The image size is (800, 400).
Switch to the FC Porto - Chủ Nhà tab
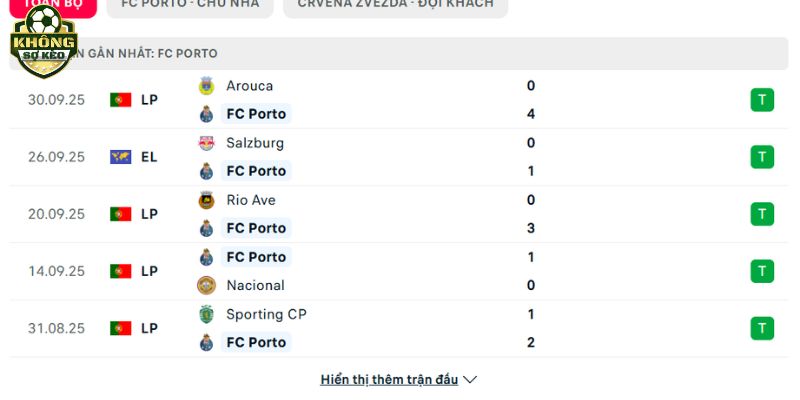(189, 5)
